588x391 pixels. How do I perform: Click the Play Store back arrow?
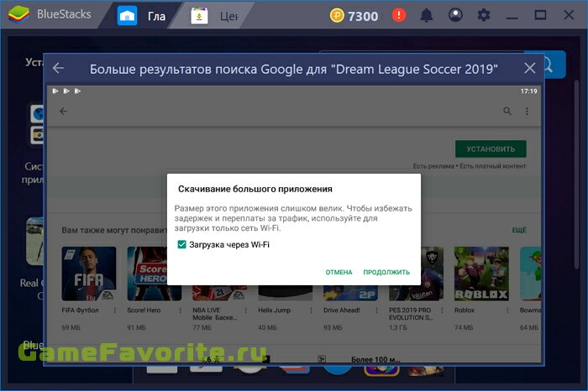pyautogui.click(x=63, y=112)
